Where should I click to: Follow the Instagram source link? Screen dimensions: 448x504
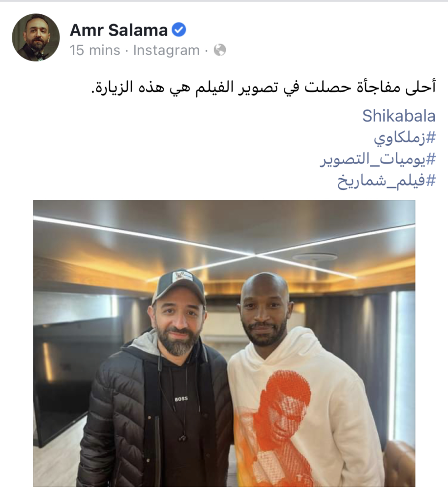click(166, 51)
